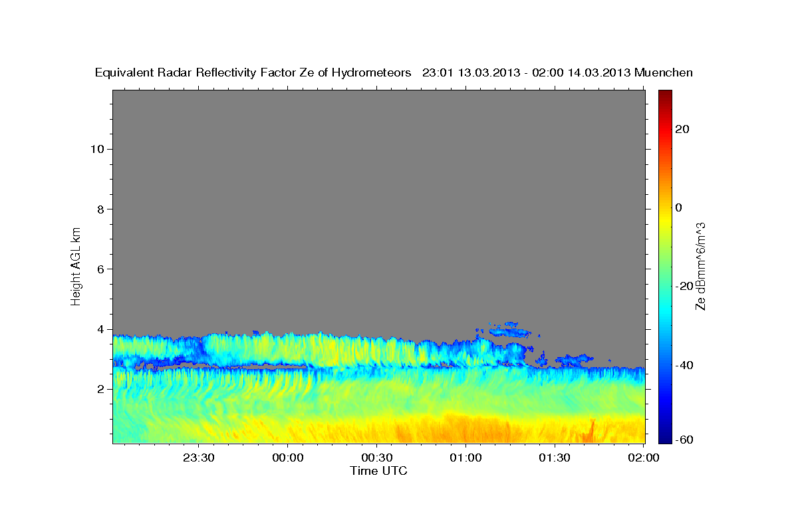This screenshot has width=798, height=532.
Task: Click the height tick label '2'
Action: click(100, 389)
